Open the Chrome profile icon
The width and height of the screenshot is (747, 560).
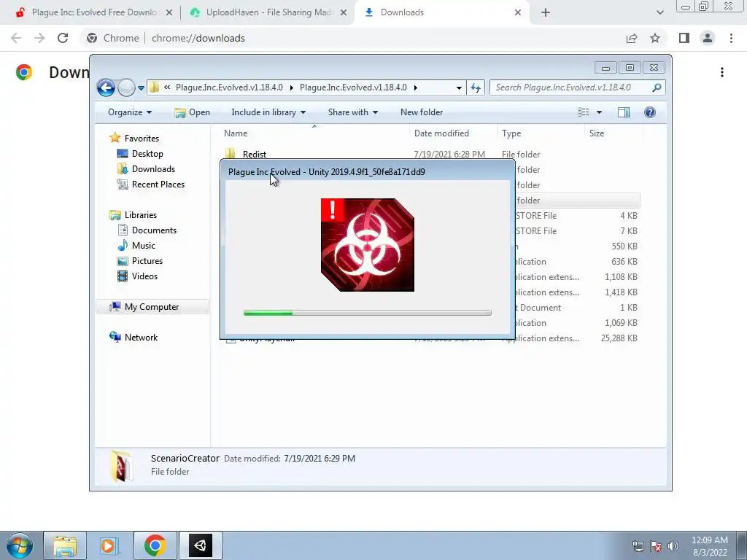pyautogui.click(x=708, y=38)
